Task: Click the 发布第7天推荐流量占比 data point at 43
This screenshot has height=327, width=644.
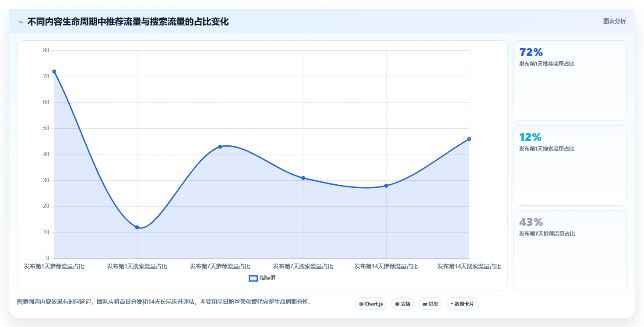Action: click(x=220, y=147)
